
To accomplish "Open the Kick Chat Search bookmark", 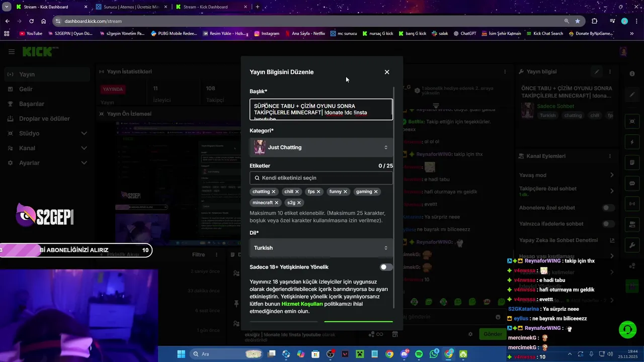I will click(x=544, y=34).
